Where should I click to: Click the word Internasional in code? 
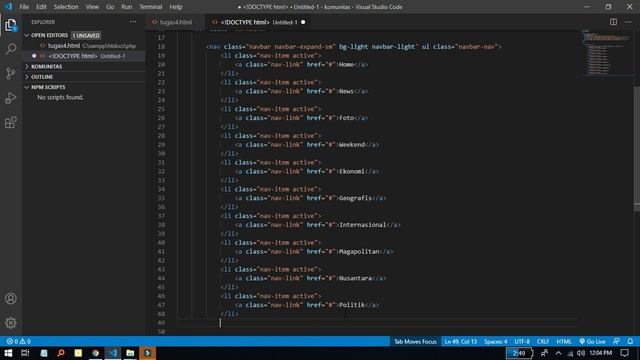363,225
